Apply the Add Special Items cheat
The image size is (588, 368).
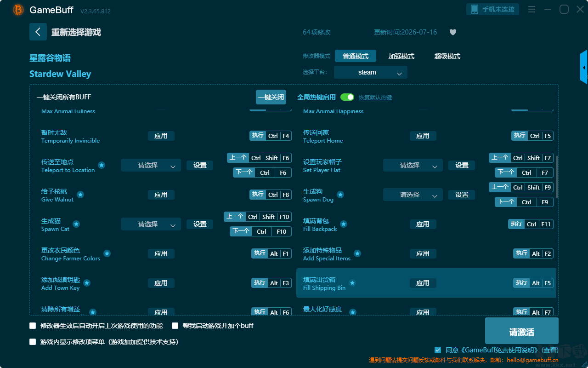423,253
